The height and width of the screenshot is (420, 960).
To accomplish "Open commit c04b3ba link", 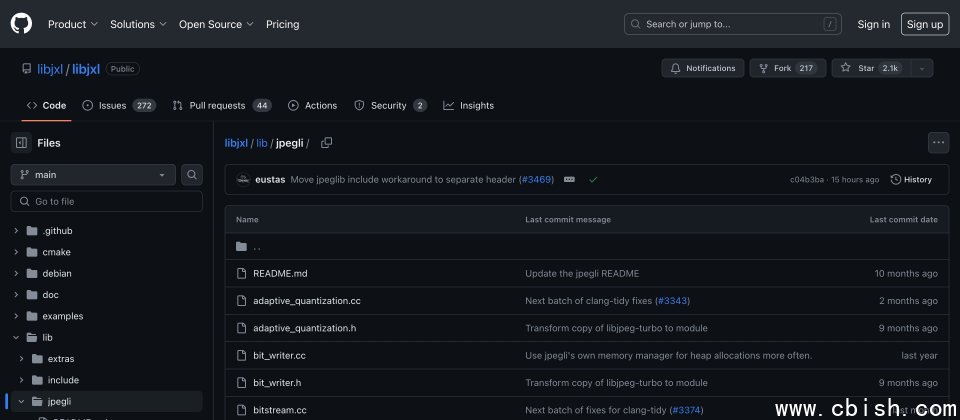I will point(806,179).
